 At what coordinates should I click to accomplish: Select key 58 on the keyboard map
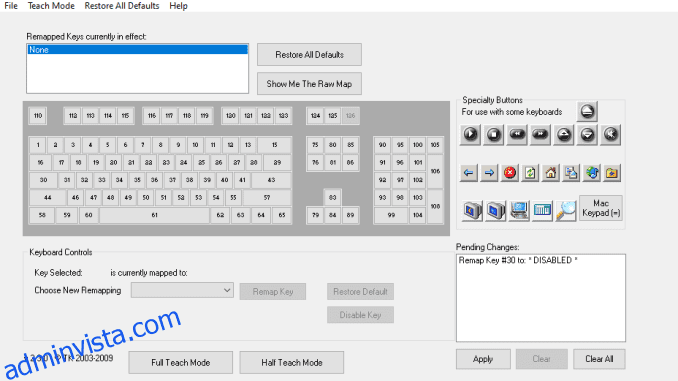(x=42, y=215)
